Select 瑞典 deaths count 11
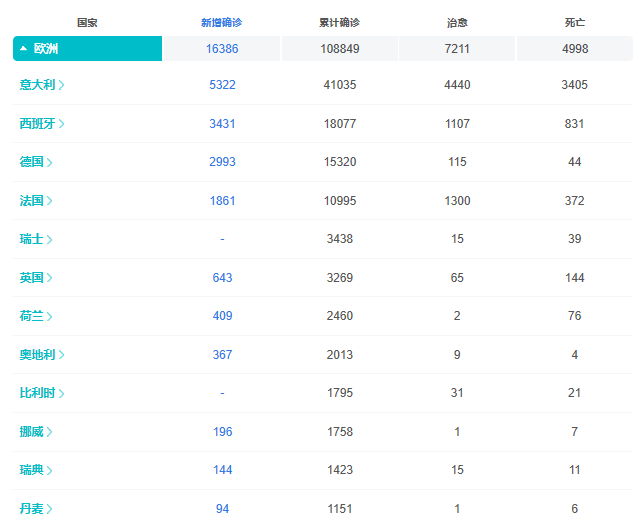 click(x=575, y=470)
